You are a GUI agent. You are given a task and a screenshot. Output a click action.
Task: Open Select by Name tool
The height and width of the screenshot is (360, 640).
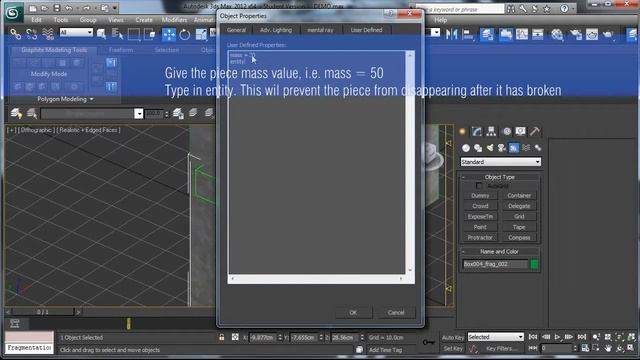pos(118,34)
